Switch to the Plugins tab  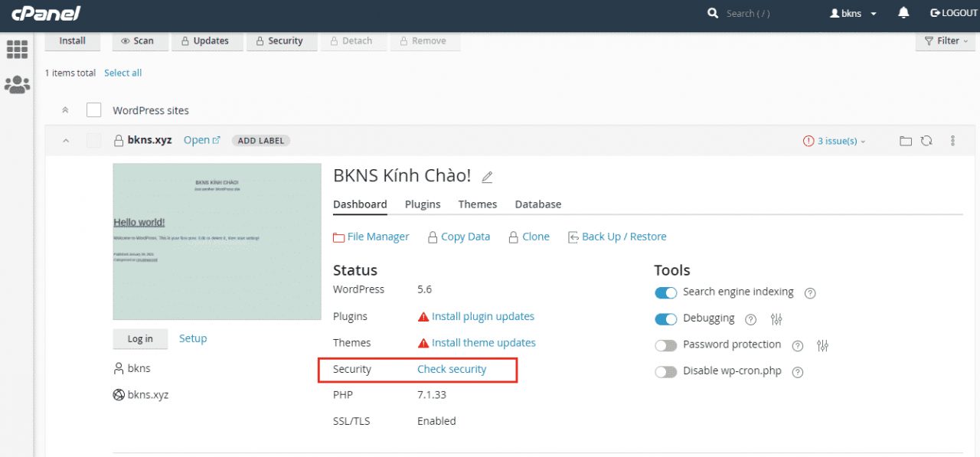point(423,204)
